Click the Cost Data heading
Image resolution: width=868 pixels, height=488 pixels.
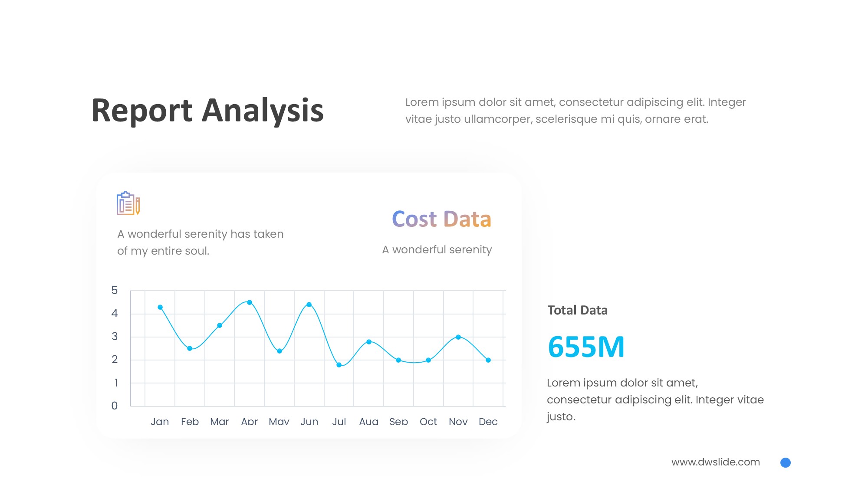pyautogui.click(x=441, y=219)
